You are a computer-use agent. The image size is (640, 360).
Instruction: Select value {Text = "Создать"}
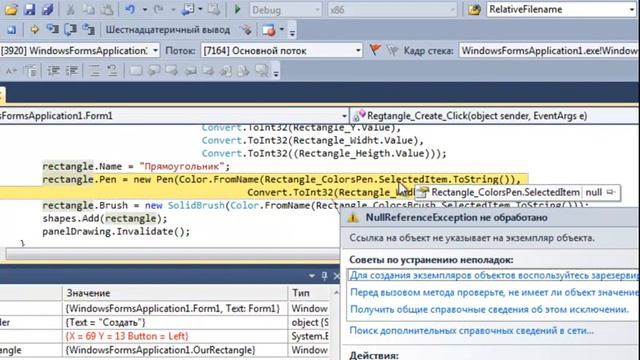pos(105,322)
